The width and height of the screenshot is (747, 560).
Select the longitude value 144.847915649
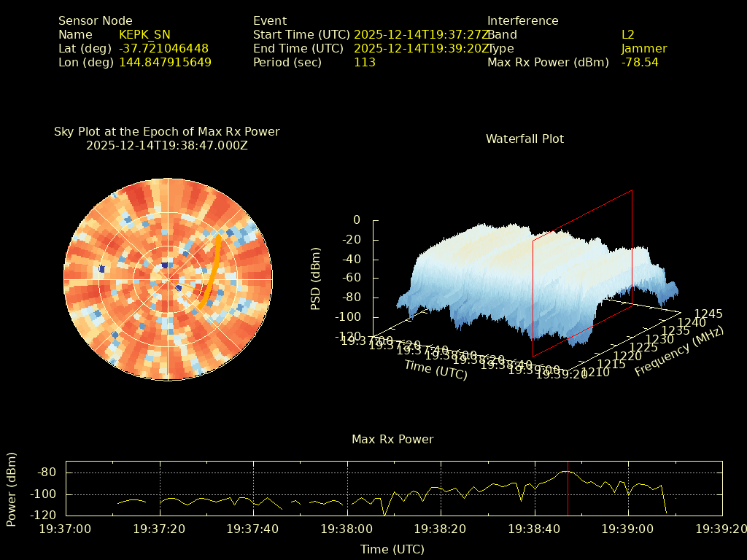tap(165, 63)
